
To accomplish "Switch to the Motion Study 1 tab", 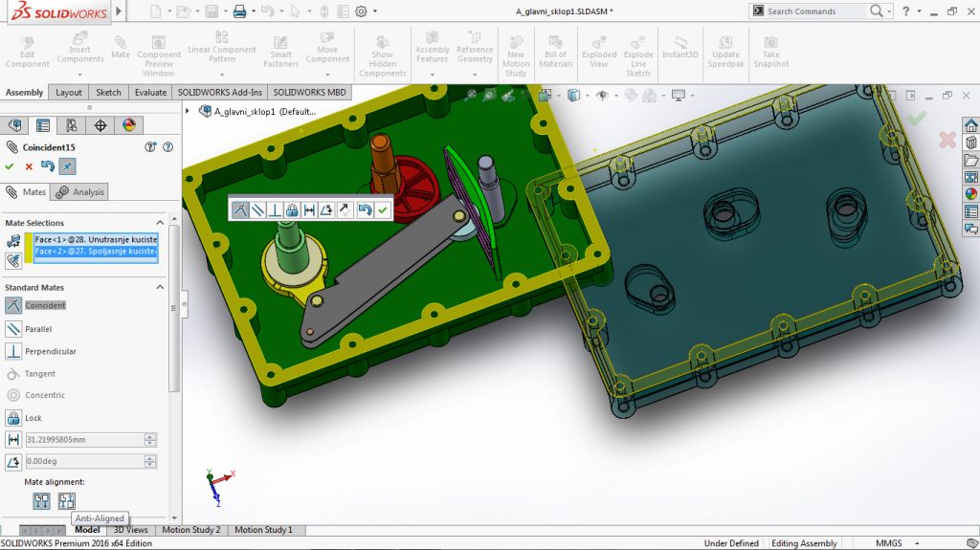I will [263, 530].
